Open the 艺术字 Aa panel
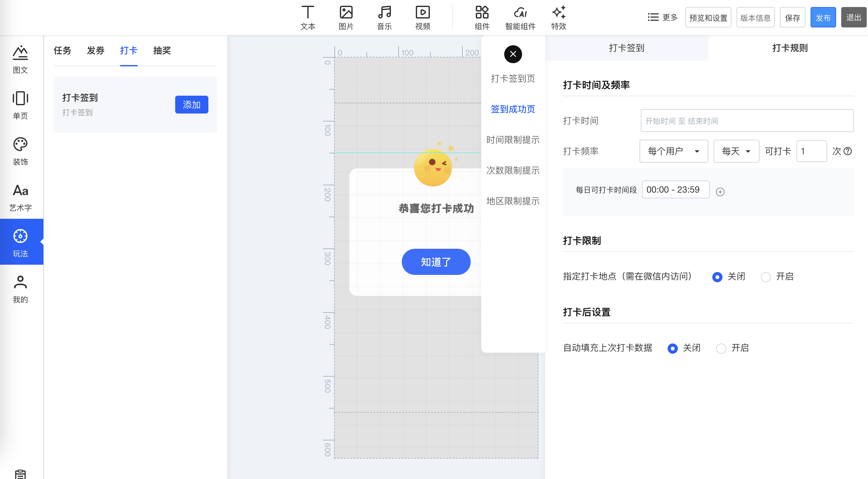This screenshot has width=868, height=479. pos(20,197)
